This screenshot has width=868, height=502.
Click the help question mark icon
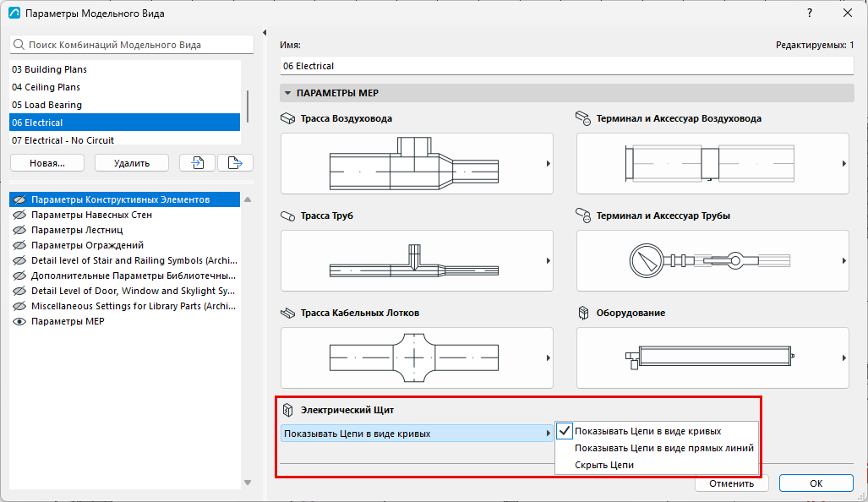810,13
